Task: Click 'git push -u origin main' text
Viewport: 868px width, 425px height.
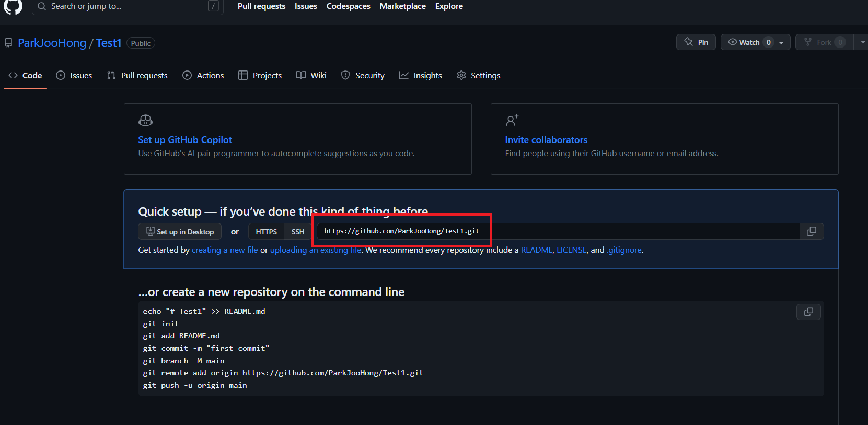Action: tap(195, 385)
